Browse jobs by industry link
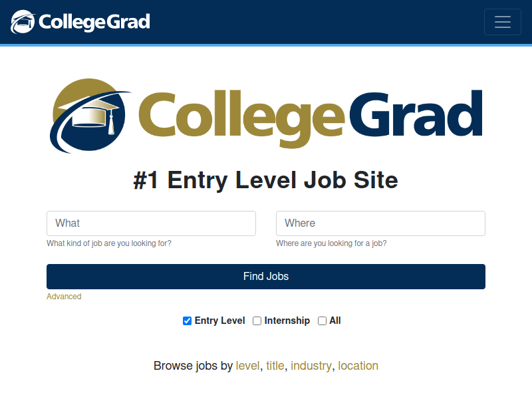The height and width of the screenshot is (399, 532). (x=311, y=366)
